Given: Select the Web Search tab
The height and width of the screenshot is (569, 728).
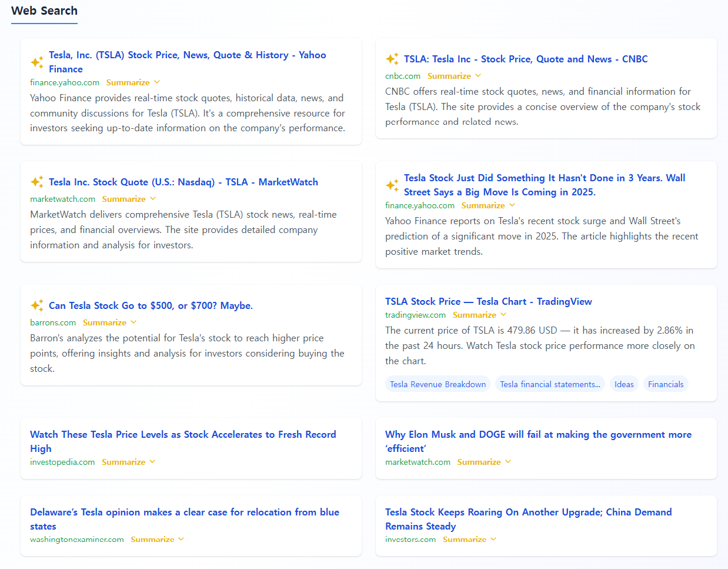Looking at the screenshot, I should click(44, 11).
